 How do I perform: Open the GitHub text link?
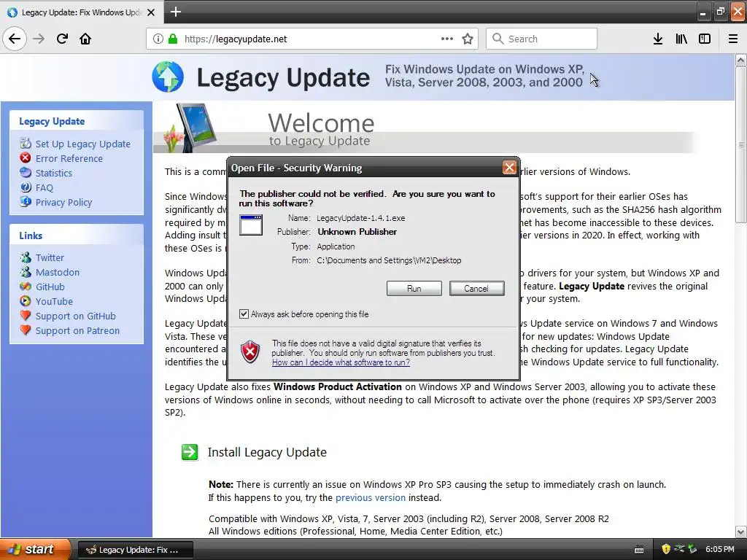coord(50,287)
